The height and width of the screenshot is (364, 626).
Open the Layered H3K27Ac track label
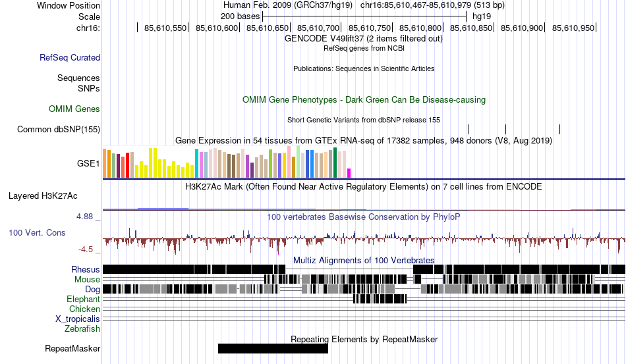click(43, 195)
